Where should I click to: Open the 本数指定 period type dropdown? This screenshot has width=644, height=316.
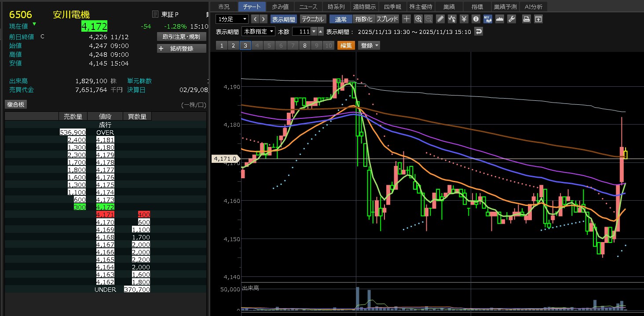pos(259,32)
